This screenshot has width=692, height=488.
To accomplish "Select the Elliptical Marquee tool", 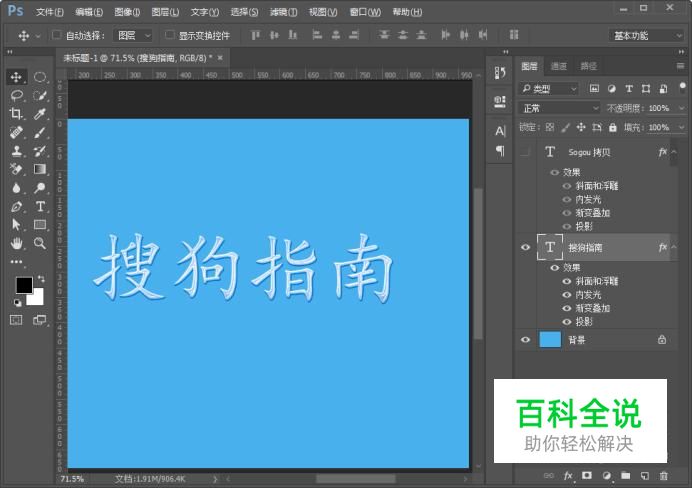I will click(40, 77).
